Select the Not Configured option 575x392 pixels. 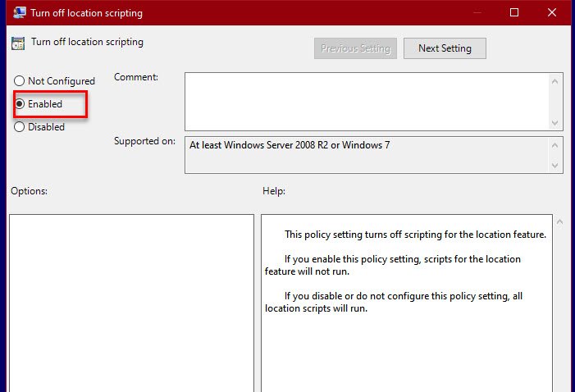coord(20,81)
